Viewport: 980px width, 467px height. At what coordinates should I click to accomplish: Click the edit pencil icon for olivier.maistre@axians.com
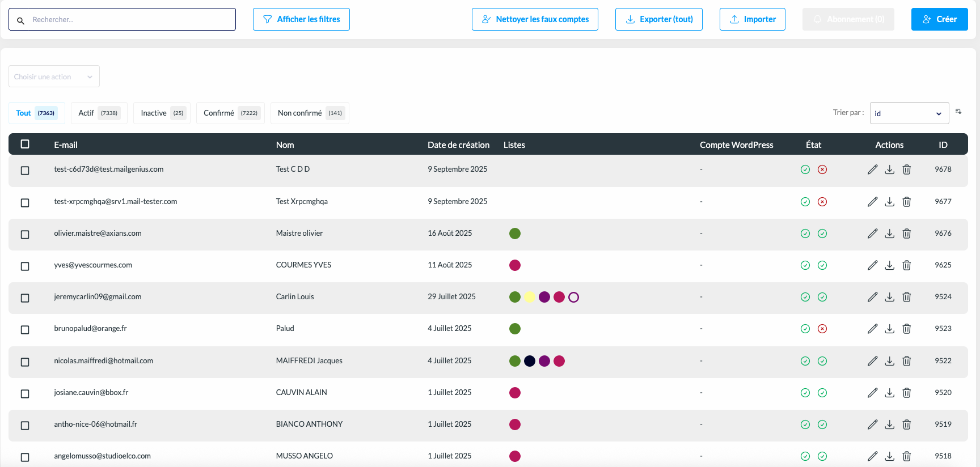[x=872, y=233]
